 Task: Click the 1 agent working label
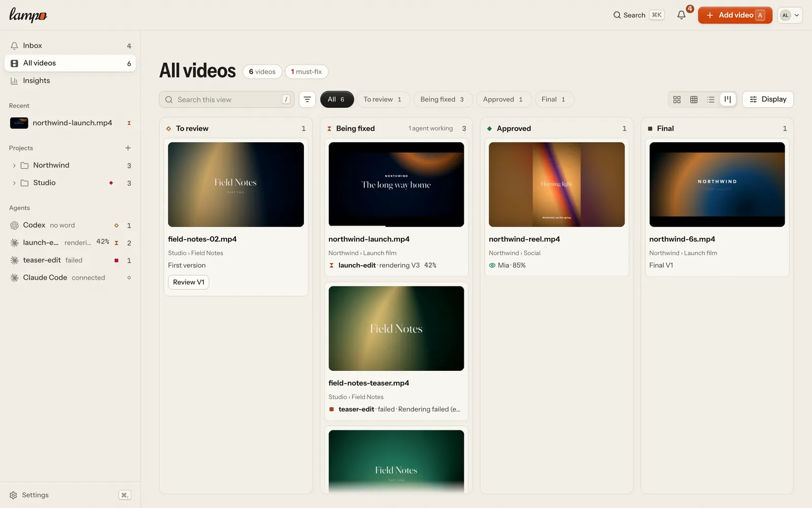coord(430,129)
